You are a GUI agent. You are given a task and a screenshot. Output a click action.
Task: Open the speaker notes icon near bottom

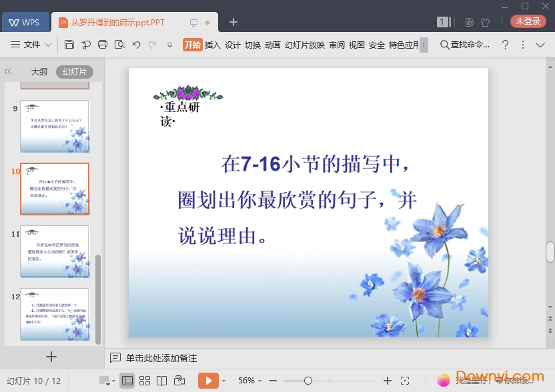115,358
